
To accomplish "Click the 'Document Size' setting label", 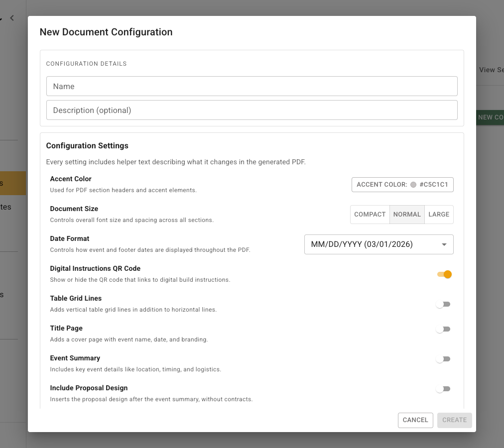I will 74,209.
